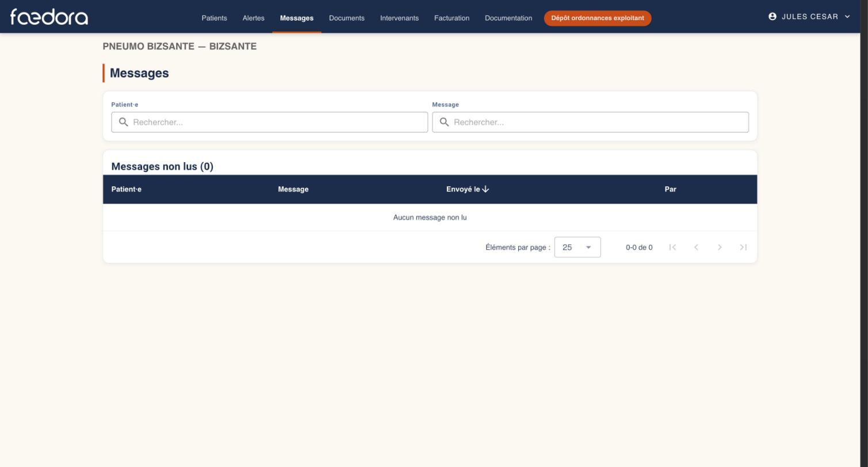The height and width of the screenshot is (467, 868).
Task: Click the JULES CESAR user name
Action: coord(810,17)
